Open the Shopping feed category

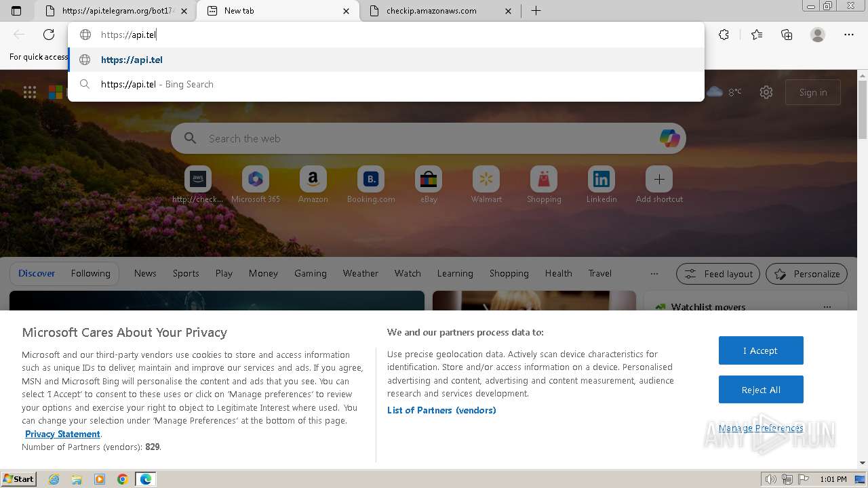click(x=509, y=273)
